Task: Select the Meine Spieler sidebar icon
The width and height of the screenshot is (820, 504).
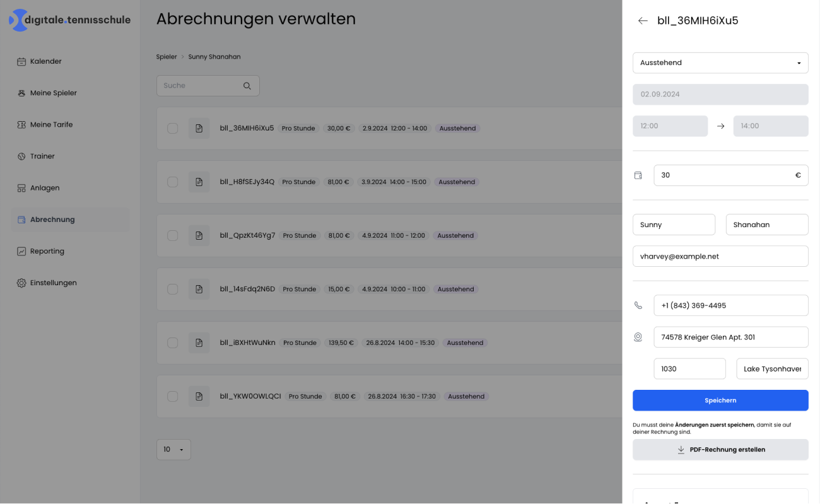Action: click(21, 93)
